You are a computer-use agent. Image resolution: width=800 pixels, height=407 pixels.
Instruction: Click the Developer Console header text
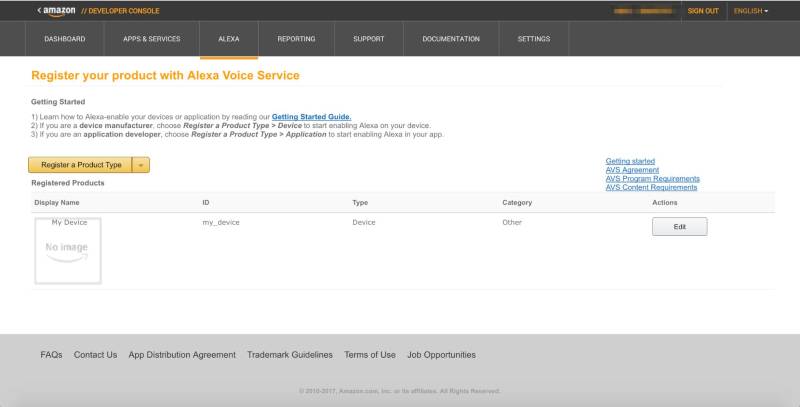(120, 11)
